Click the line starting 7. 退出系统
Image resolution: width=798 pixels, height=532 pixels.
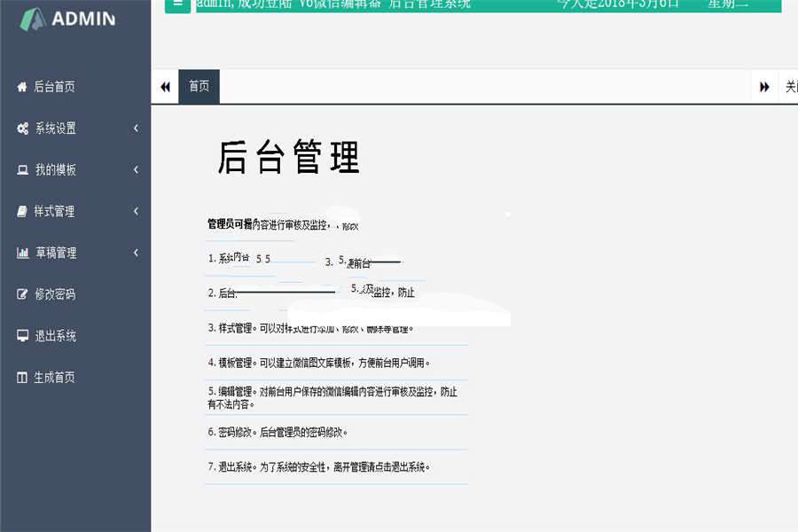click(319, 467)
